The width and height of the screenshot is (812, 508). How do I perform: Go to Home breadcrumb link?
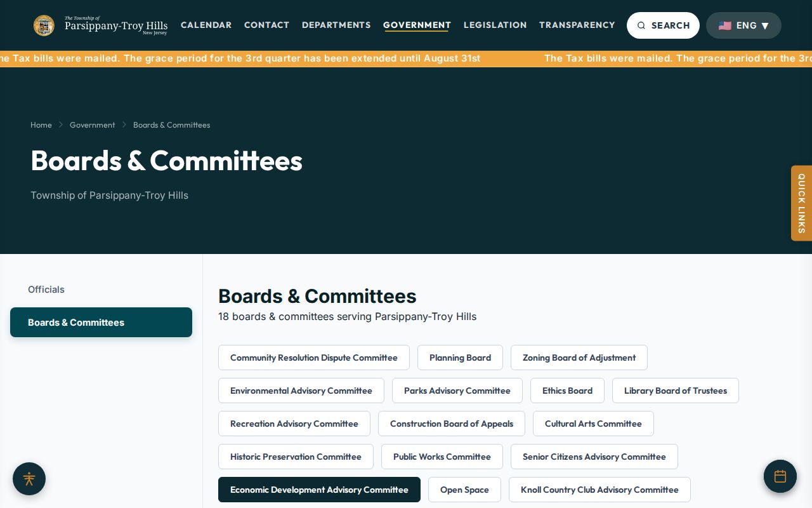pyautogui.click(x=41, y=125)
